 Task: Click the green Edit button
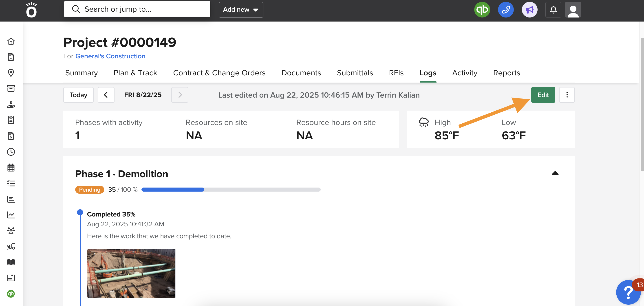pyautogui.click(x=543, y=95)
